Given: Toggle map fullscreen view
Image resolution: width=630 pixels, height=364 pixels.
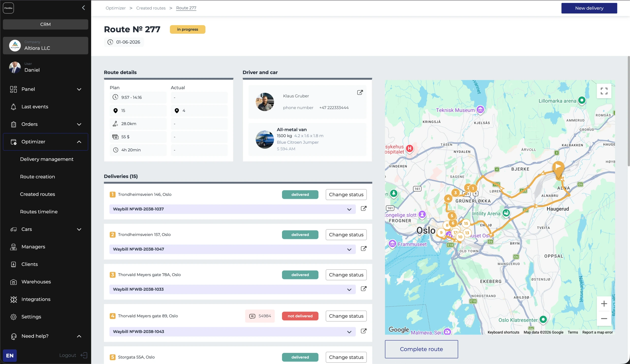Looking at the screenshot, I should coord(604,91).
